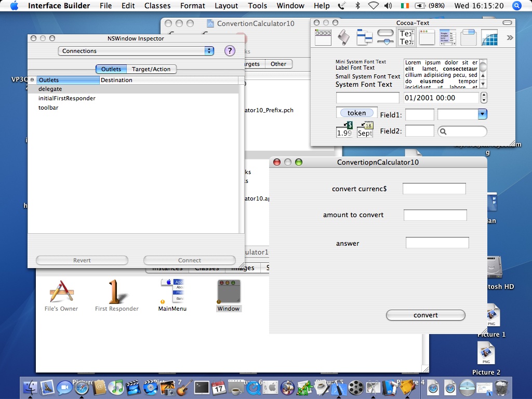532x399 pixels.
Task: Select the Window instance icon
Action: [x=229, y=292]
